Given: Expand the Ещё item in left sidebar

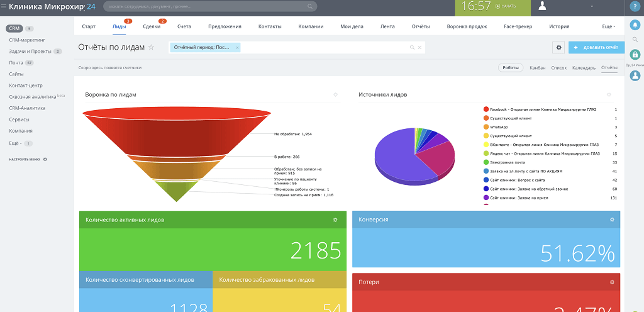Looking at the screenshot, I should point(15,143).
